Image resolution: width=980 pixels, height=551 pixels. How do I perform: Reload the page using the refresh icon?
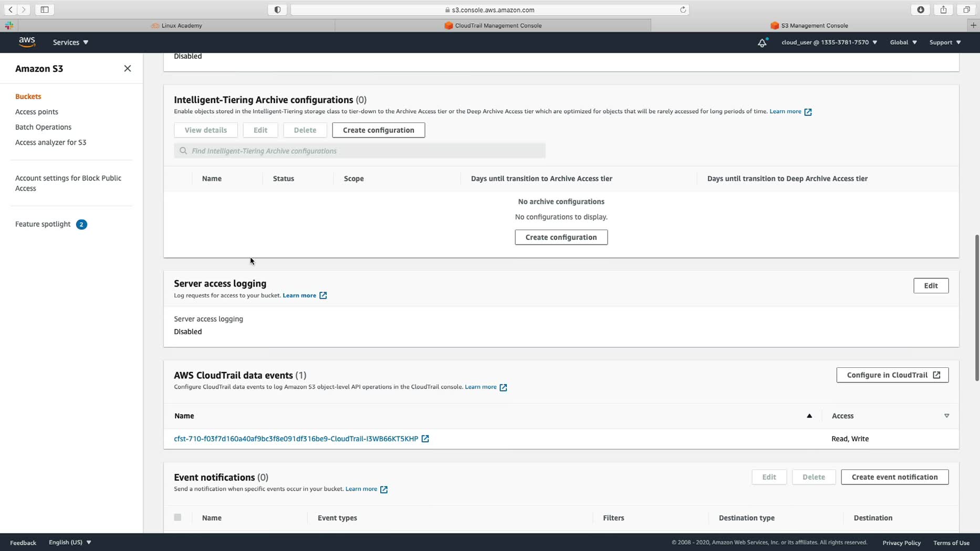pyautogui.click(x=683, y=9)
